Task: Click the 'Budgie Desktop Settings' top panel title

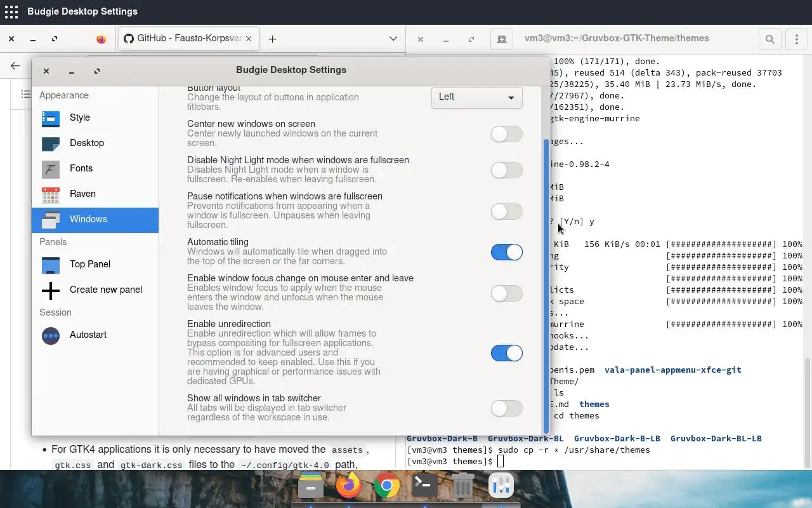Action: tap(82, 11)
